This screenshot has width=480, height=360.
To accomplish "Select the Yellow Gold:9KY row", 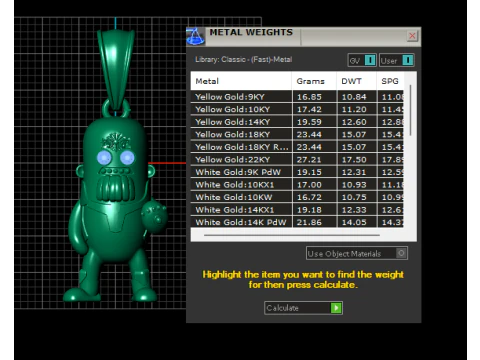I will point(297,97).
